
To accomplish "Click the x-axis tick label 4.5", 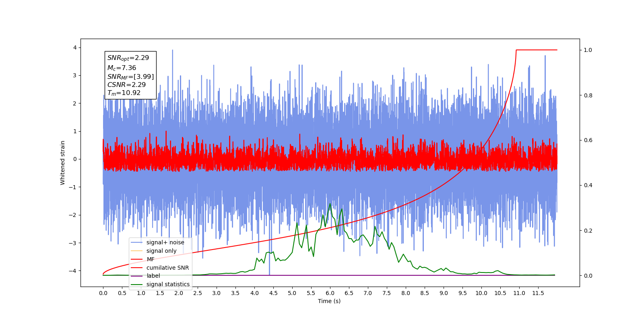I will click(273, 293).
